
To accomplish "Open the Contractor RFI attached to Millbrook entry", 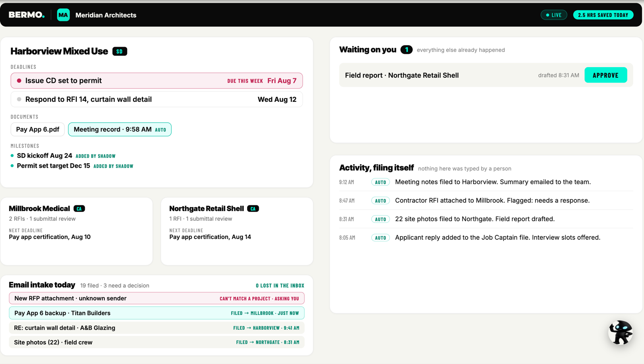I will (x=486, y=201).
